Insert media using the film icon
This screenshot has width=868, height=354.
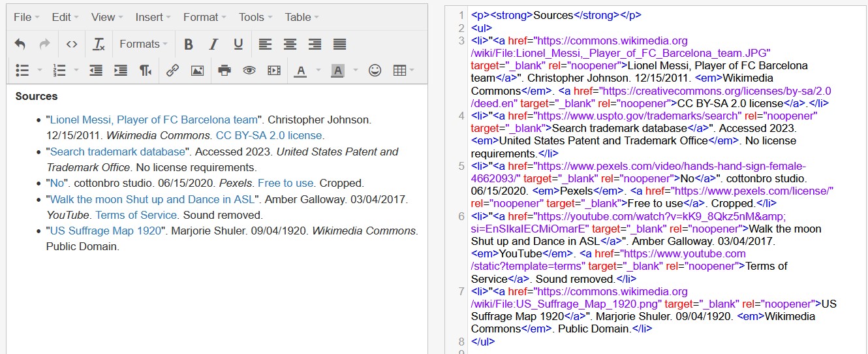pyautogui.click(x=274, y=71)
